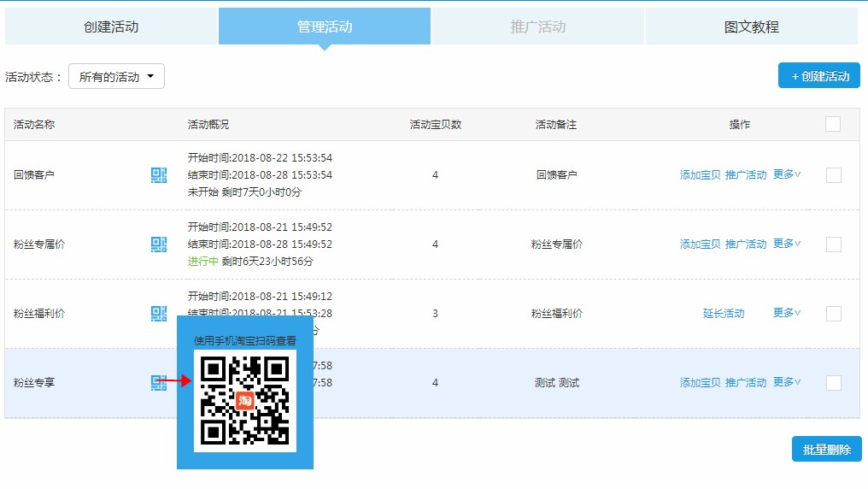The height and width of the screenshot is (489, 868).
Task: Click the 活动状态： label
Action: [34, 77]
